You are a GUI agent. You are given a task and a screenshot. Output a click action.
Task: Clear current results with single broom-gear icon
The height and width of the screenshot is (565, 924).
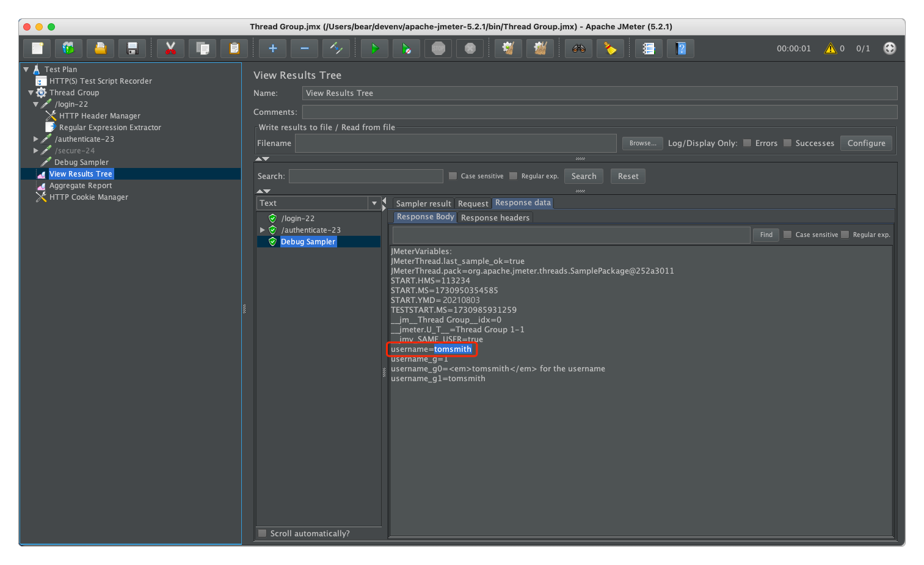508,48
